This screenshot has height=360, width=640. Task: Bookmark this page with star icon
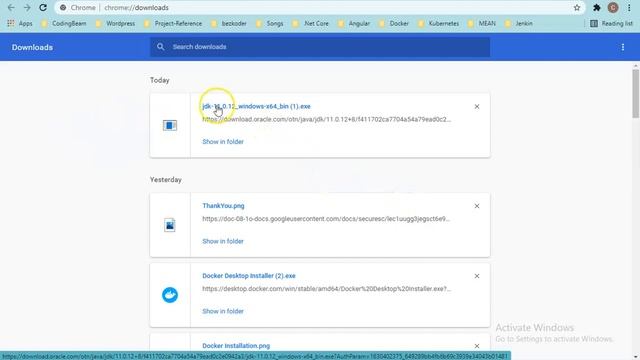(x=577, y=8)
